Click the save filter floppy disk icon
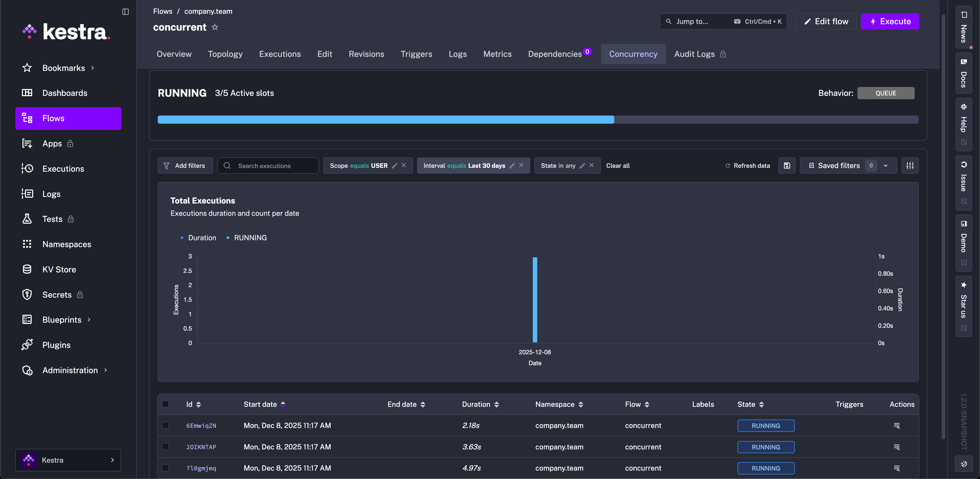Screen dimensions: 980x479 coord(787,166)
